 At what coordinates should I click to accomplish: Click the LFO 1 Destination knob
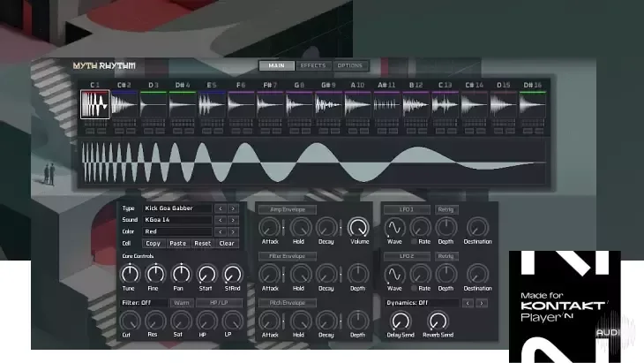pyautogui.click(x=477, y=227)
